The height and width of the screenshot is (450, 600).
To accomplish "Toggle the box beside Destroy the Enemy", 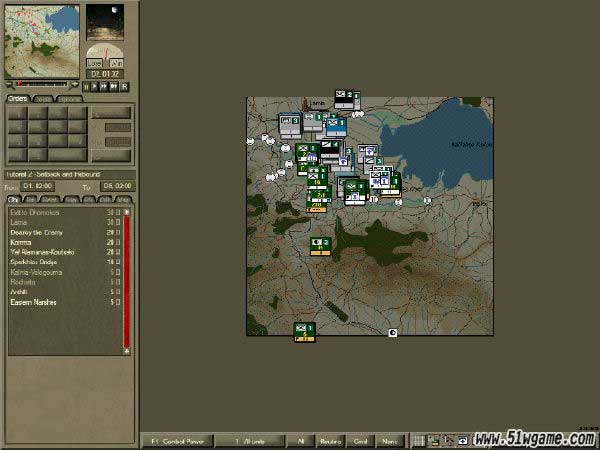I will [x=117, y=232].
